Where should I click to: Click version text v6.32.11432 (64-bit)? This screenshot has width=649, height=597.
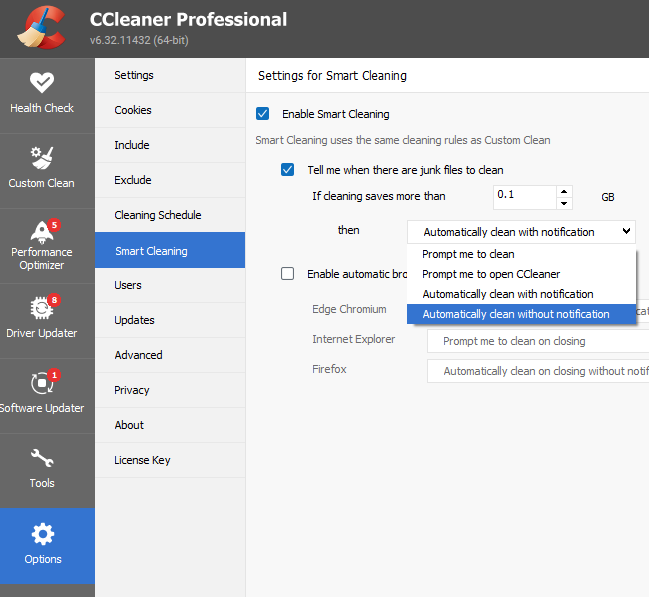click(139, 40)
